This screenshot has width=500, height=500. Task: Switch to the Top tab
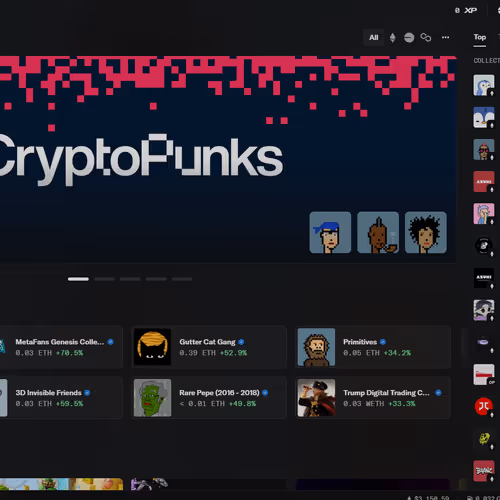pyautogui.click(x=480, y=37)
